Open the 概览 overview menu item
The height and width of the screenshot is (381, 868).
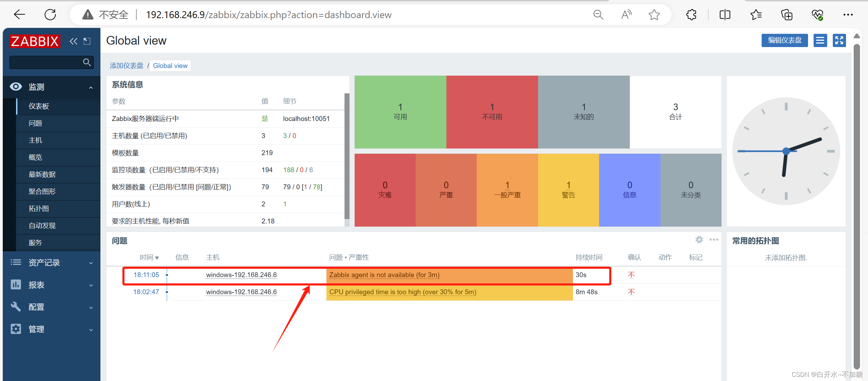pos(58,157)
